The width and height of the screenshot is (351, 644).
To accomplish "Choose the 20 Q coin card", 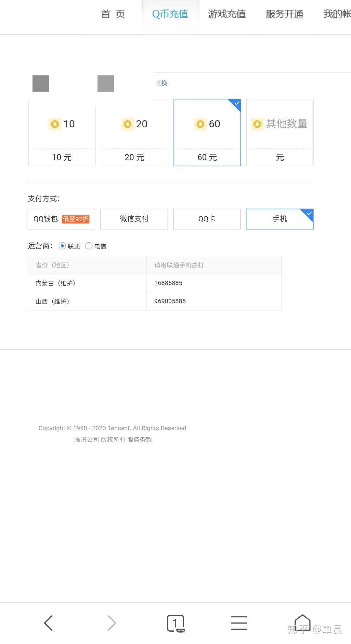I will (x=135, y=133).
